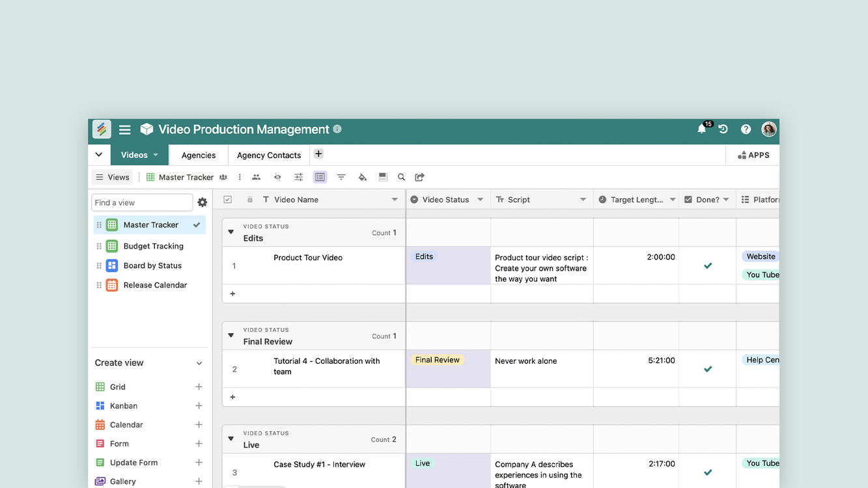Open the search magnifier icon
The image size is (868, 488).
402,177
